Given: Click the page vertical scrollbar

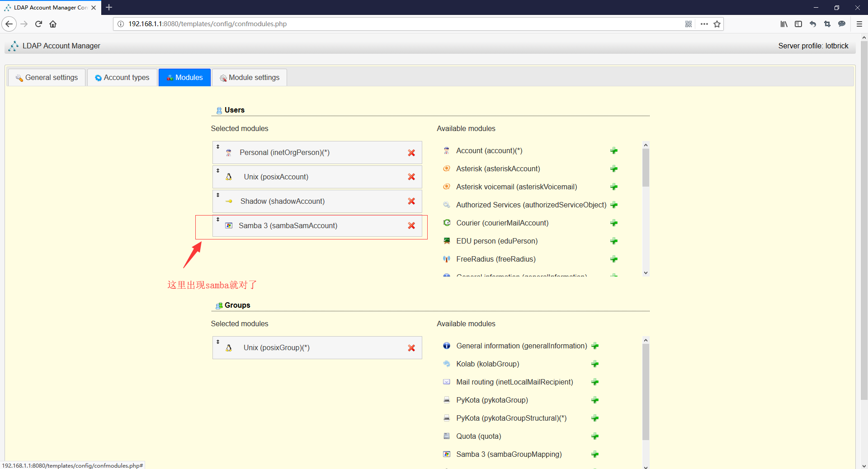Looking at the screenshot, I should click(x=864, y=221).
